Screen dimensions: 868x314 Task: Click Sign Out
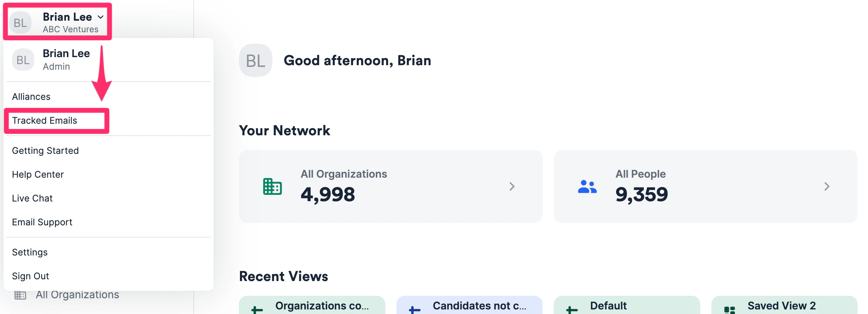(30, 276)
